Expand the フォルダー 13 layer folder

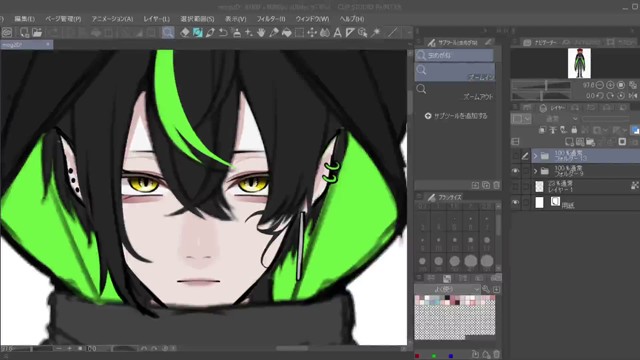tap(536, 156)
